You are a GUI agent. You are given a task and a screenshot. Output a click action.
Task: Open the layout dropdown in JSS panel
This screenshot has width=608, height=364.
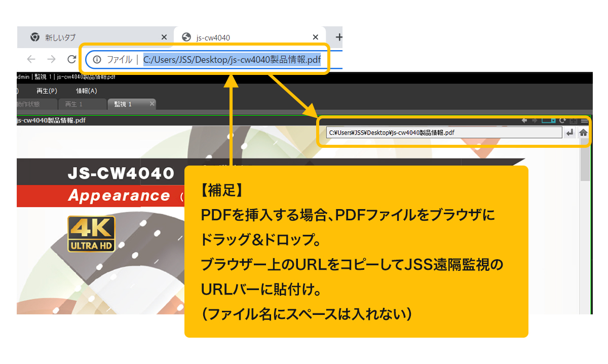[x=549, y=120]
